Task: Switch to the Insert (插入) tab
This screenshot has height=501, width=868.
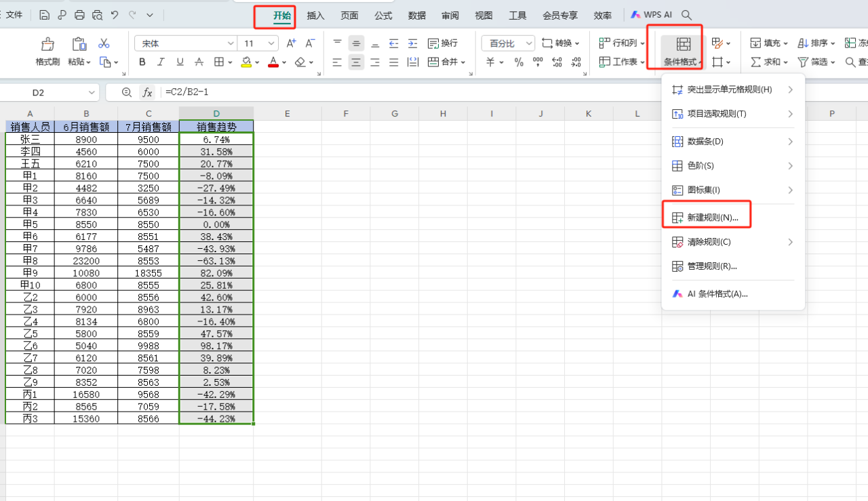Action: [315, 16]
